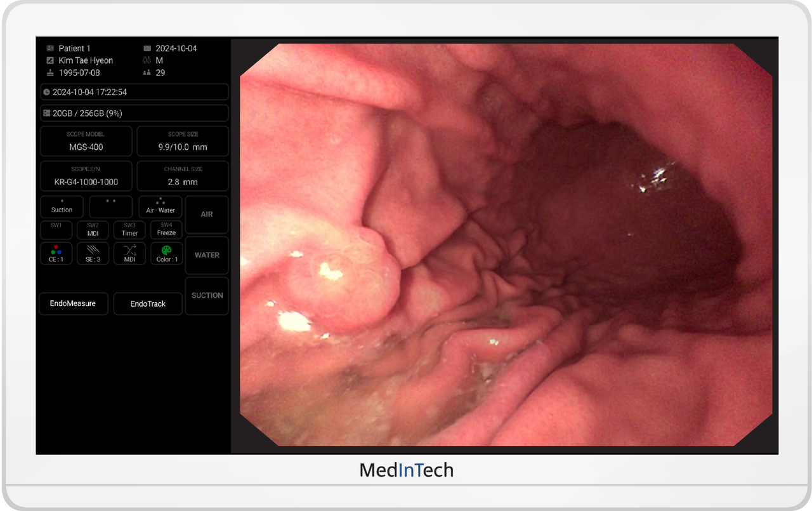
Task: Click the birth date 1995-07-08
Action: [x=79, y=72]
